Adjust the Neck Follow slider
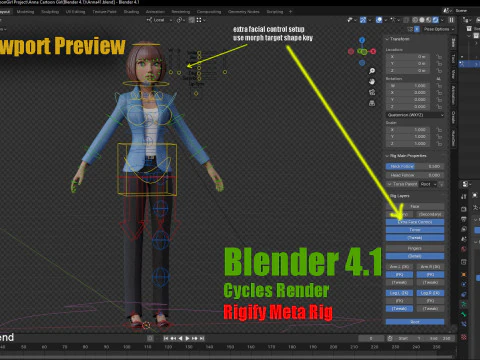Screen dimensions: 480x360 tap(415, 166)
